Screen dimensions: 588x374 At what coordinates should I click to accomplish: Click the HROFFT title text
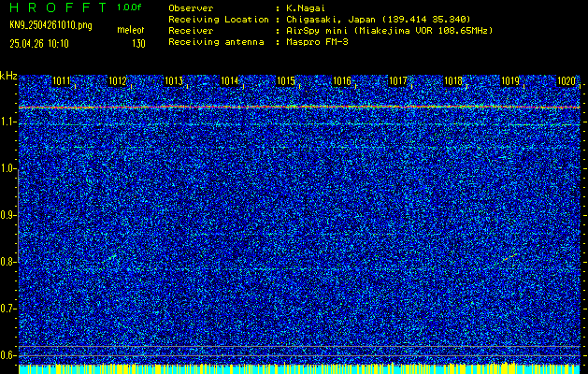point(58,7)
